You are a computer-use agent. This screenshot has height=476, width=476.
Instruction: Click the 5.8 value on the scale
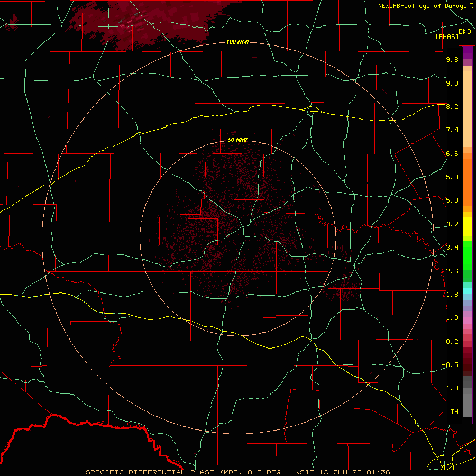[x=452, y=177]
